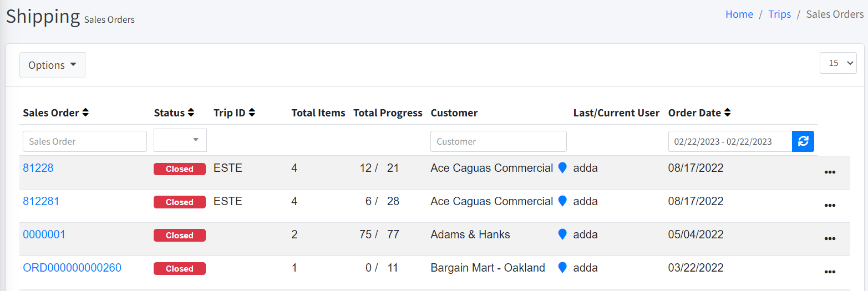Open three-dots menu for order 812281
The width and height of the screenshot is (868, 291).
tap(830, 205)
